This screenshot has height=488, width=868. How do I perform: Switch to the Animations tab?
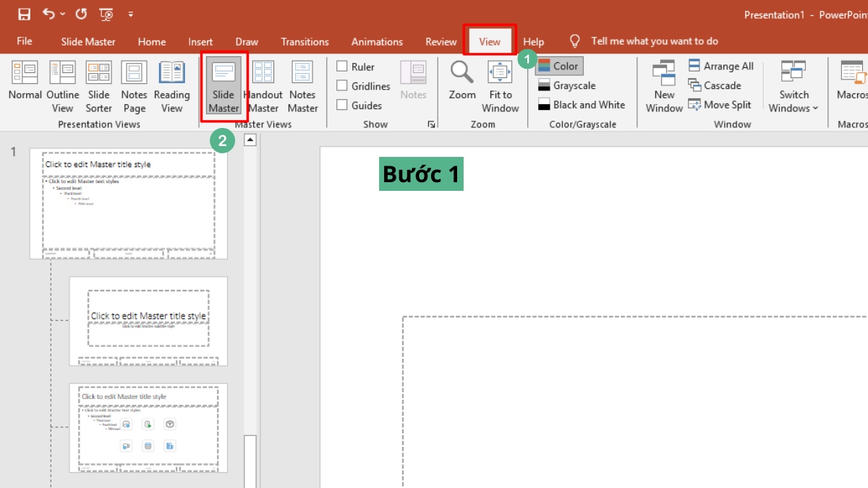coord(377,42)
